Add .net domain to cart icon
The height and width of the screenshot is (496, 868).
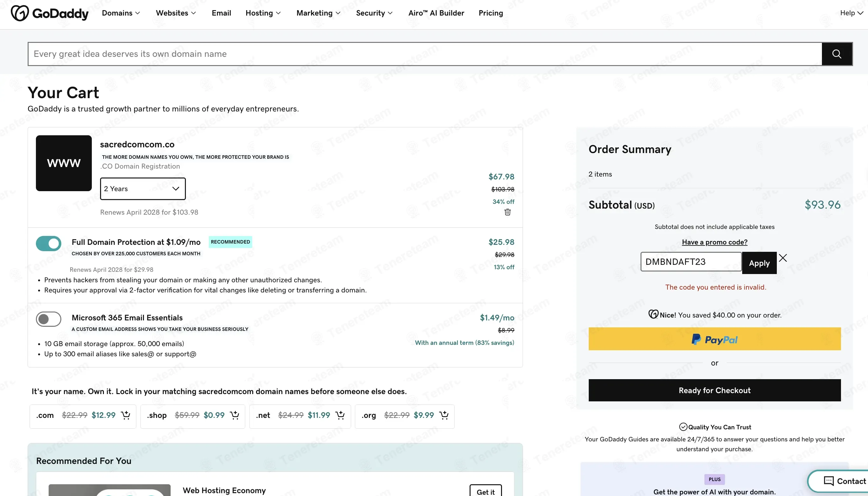[340, 415]
